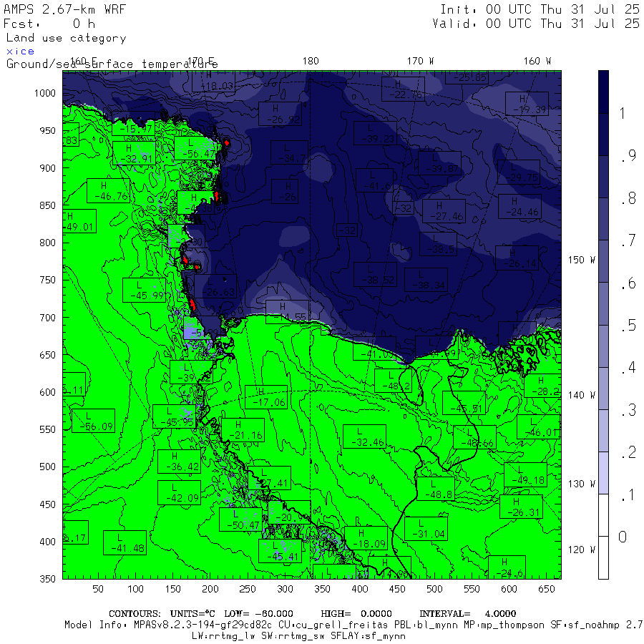Click the 'L -50.47' map label
Image resolution: width=644 pixels, height=644 pixels.
tap(240, 519)
